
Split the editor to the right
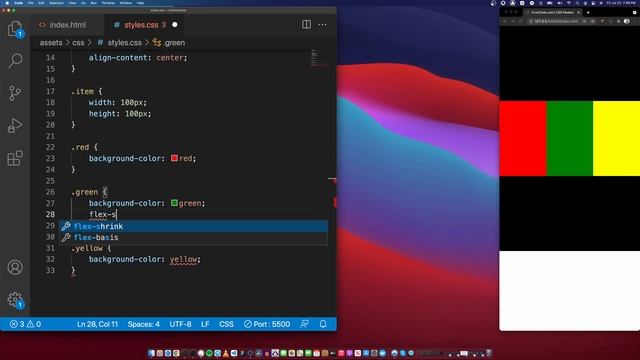point(306,24)
